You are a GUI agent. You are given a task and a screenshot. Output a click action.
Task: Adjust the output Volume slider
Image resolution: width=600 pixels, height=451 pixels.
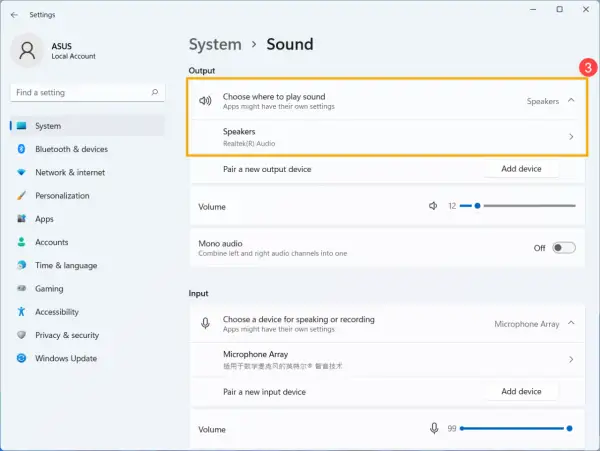(x=518, y=206)
